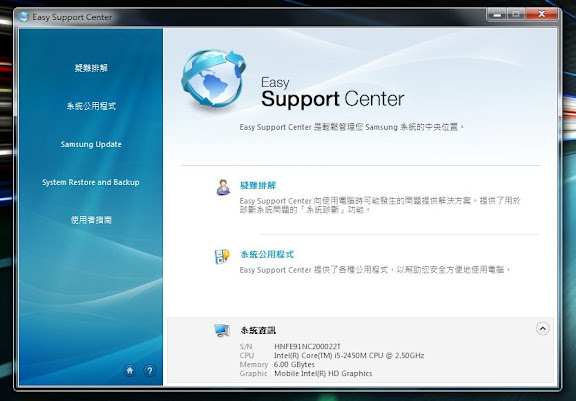The width and height of the screenshot is (576, 401).
Task: Select 系統公用程式 in the sidebar
Action: [x=91, y=106]
